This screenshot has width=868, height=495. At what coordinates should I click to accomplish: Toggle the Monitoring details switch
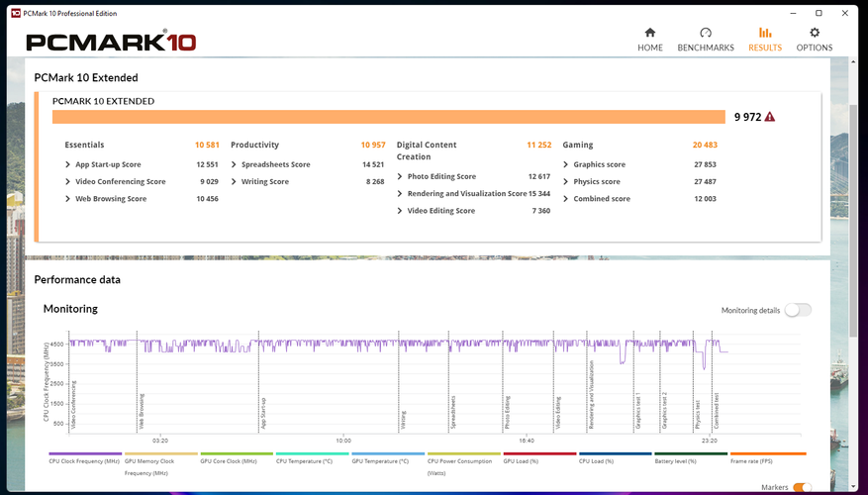[797, 310]
